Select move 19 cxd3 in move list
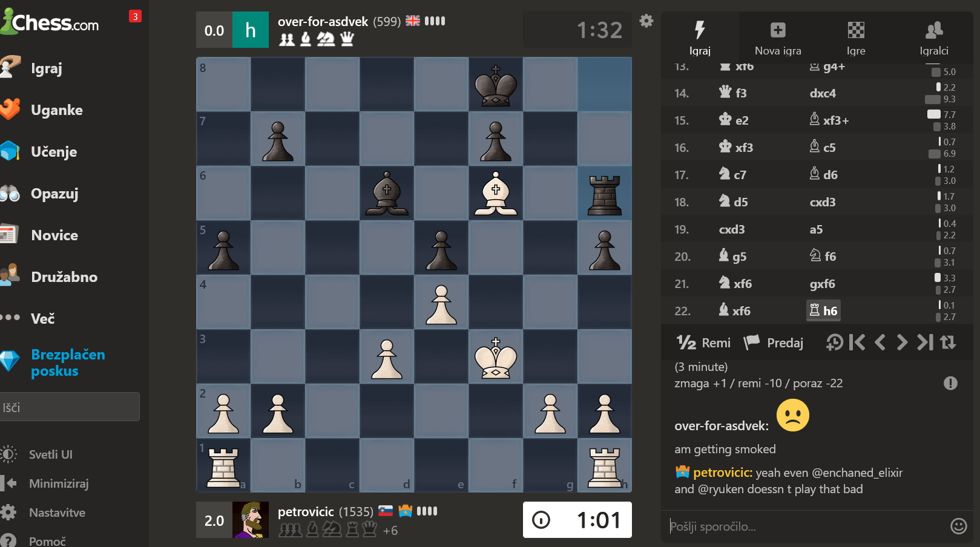This screenshot has height=547, width=980. [x=732, y=229]
